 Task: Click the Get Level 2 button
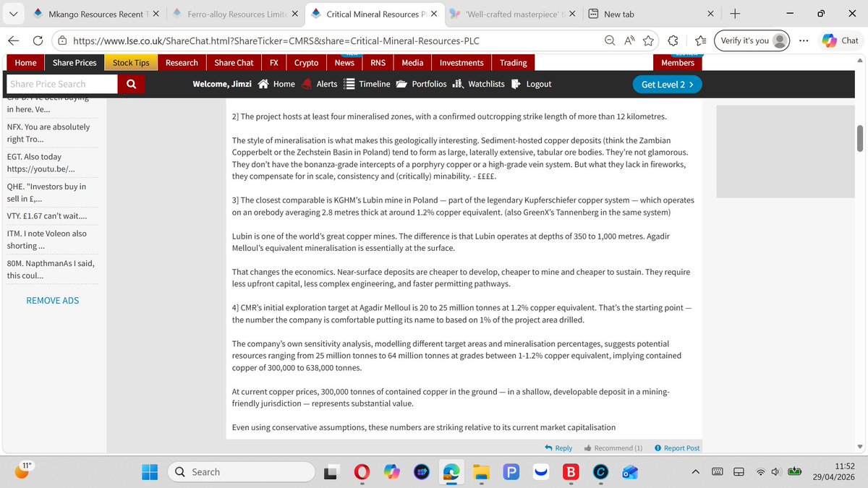pos(667,84)
